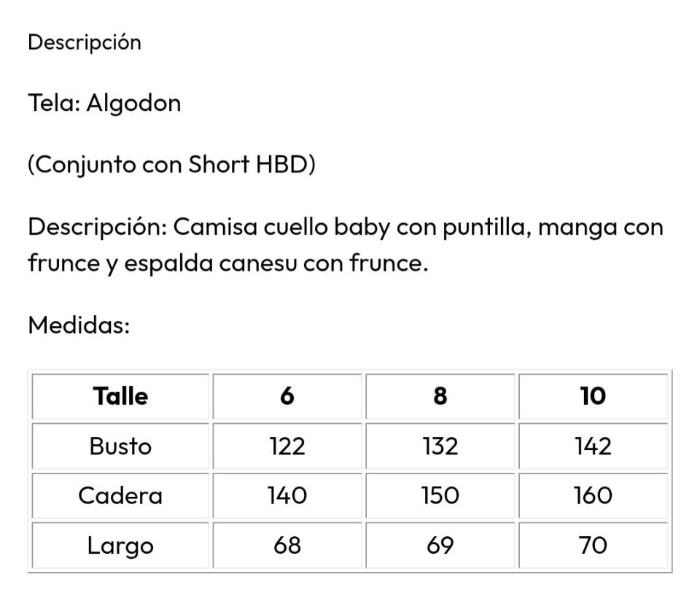Click Cadera value 140
700x615 pixels.
287,496
